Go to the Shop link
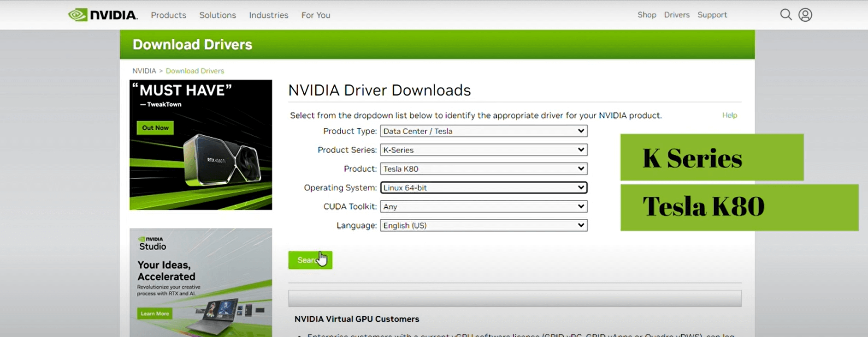This screenshot has width=868, height=337. 646,15
